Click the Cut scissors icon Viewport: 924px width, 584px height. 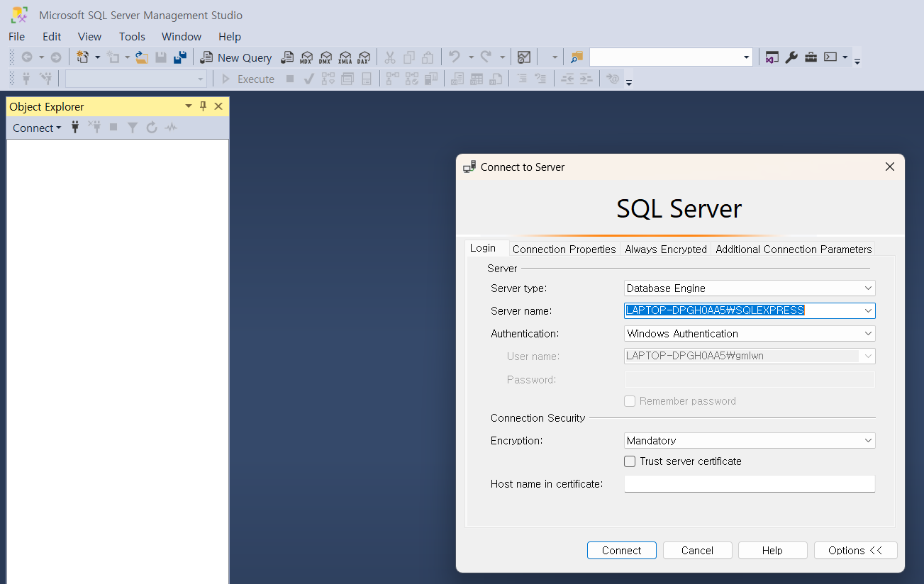coord(389,57)
